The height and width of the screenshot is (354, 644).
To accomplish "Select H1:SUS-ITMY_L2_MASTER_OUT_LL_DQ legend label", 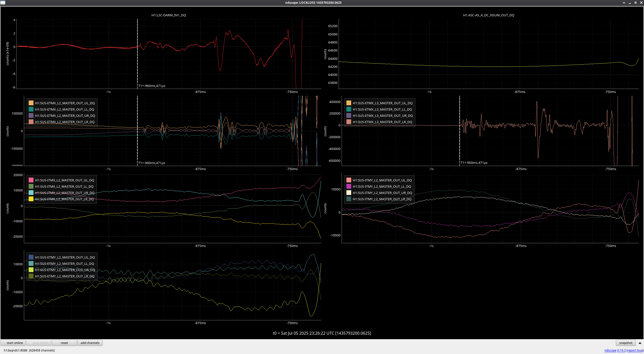I will [382, 186].
